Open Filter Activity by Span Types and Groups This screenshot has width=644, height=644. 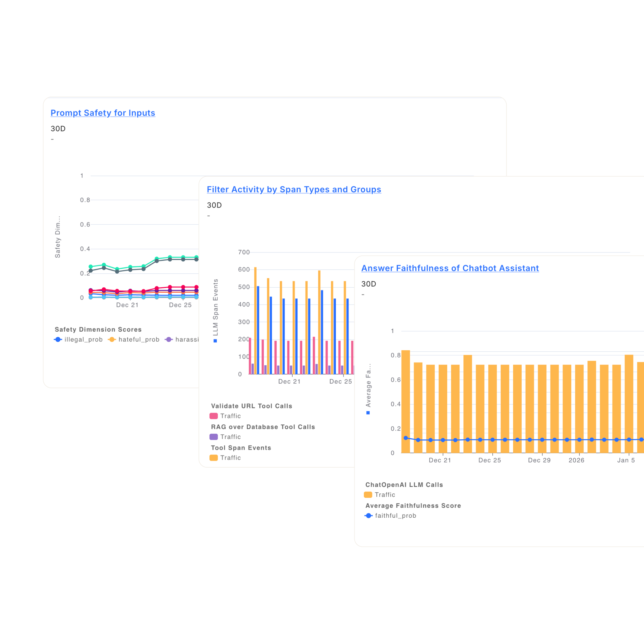coord(294,190)
